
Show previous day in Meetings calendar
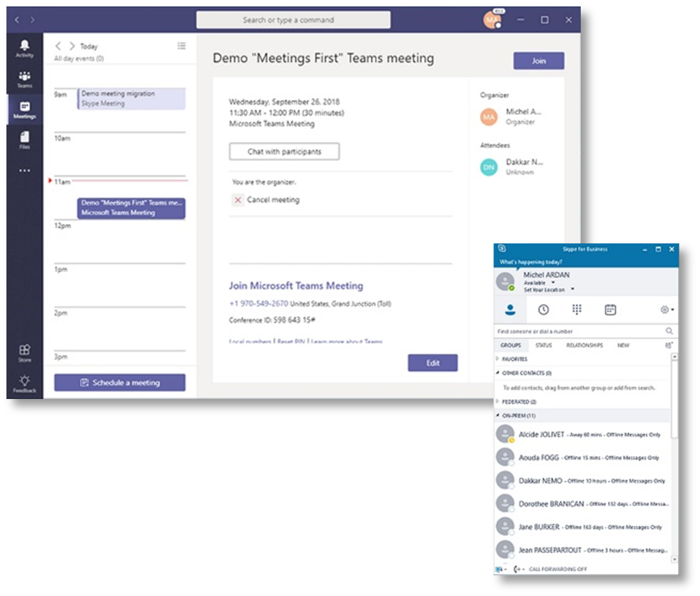[x=58, y=46]
